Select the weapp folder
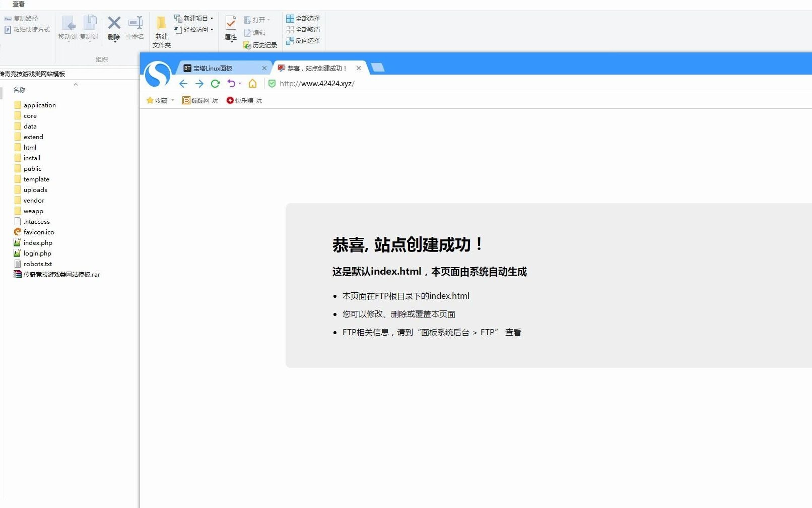Image resolution: width=812 pixels, height=508 pixels. pos(29,211)
